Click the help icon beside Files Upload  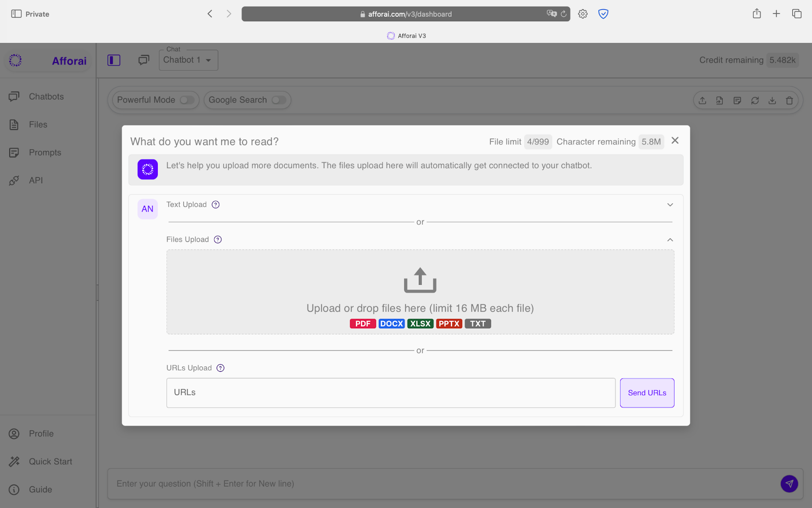(218, 240)
